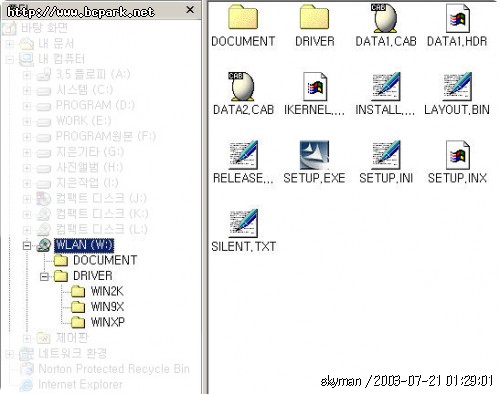
Task: Select the INSTALL file icon
Action: click(386, 86)
